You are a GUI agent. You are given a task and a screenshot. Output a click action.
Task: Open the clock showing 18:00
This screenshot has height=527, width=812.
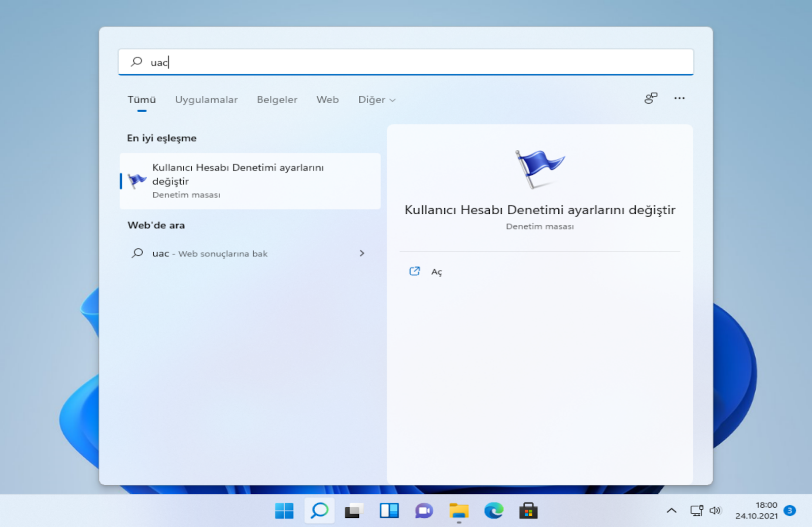[x=756, y=510]
